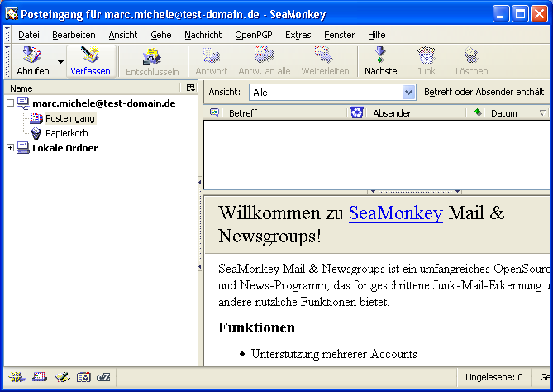Open the Datei menu

point(29,35)
